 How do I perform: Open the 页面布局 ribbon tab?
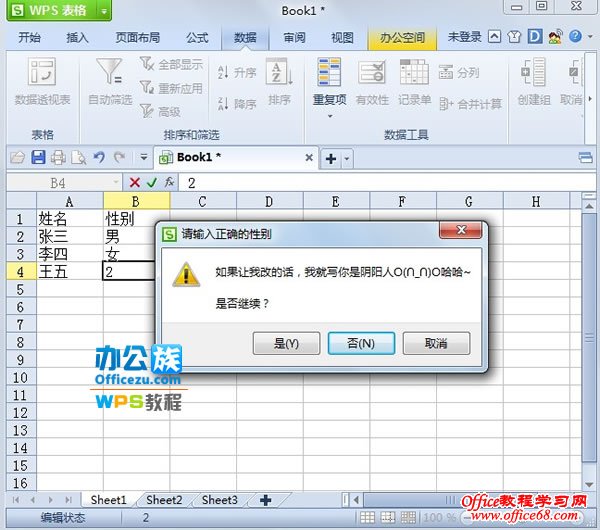click(138, 38)
